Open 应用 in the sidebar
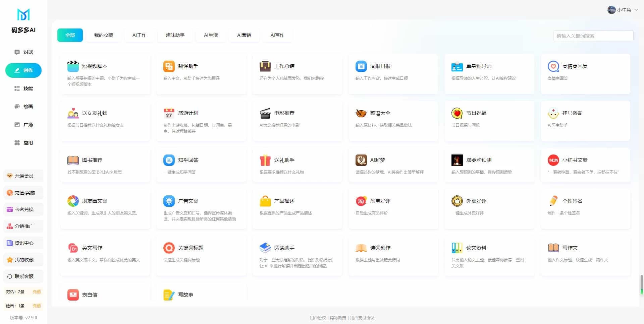Screen dimensions: 644x324 click(x=23, y=143)
